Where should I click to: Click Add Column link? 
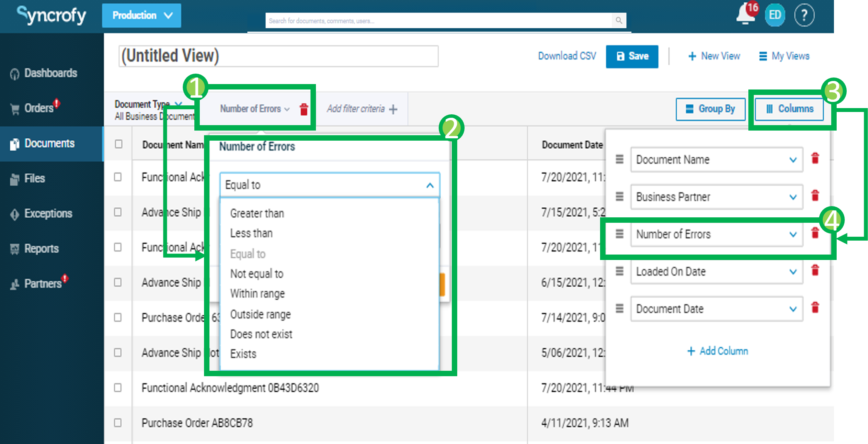pyautogui.click(x=718, y=351)
